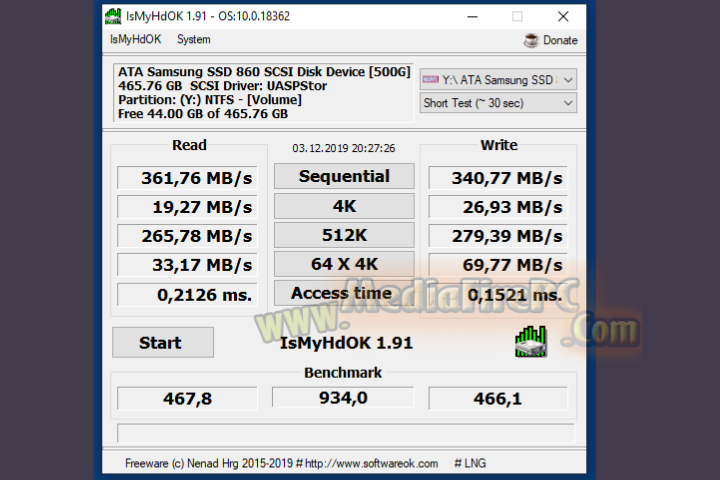Click the Access time button
Image resolution: width=720 pixels, height=480 pixels.
[x=344, y=293]
